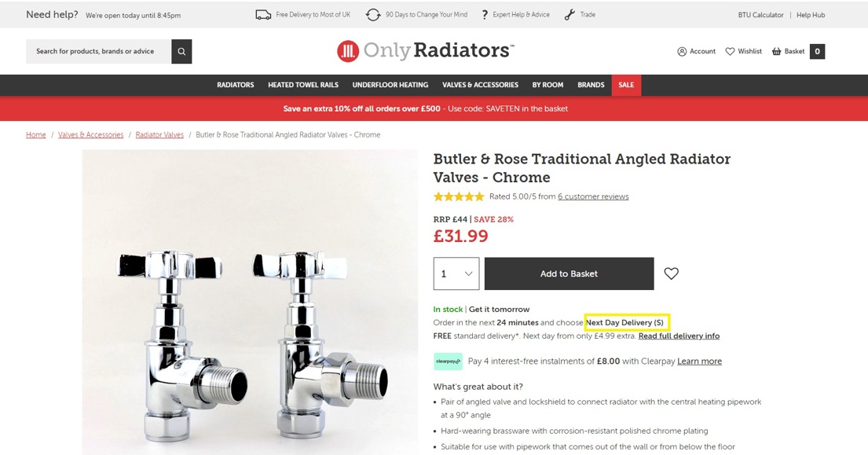
Task: Click the search magnifier icon button
Action: tap(181, 52)
